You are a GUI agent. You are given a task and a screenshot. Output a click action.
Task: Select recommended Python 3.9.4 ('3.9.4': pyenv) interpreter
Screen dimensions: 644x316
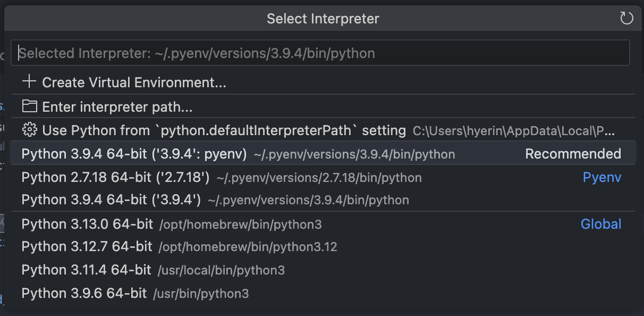(134, 154)
